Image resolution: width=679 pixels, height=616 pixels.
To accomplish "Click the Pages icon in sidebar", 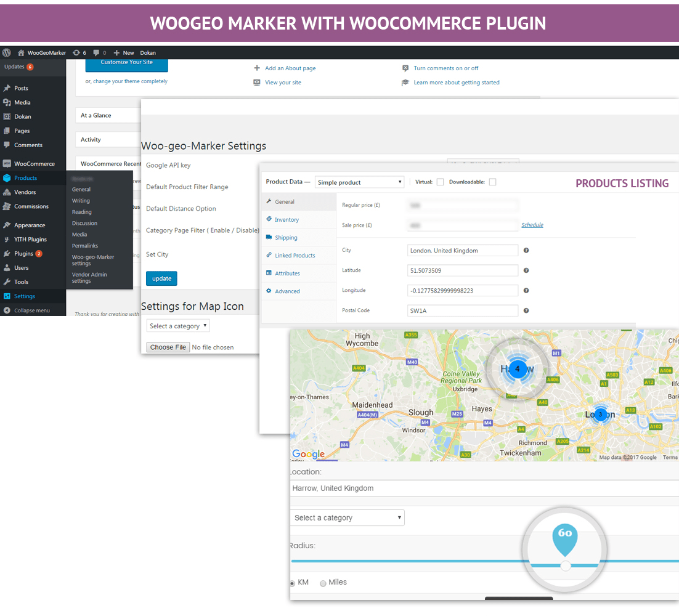I will click(7, 131).
